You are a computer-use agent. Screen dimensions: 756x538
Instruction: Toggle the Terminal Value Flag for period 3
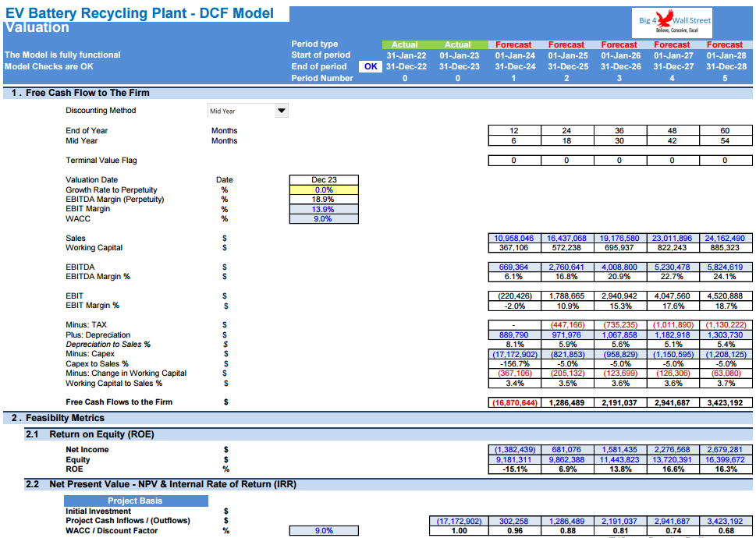click(x=619, y=161)
